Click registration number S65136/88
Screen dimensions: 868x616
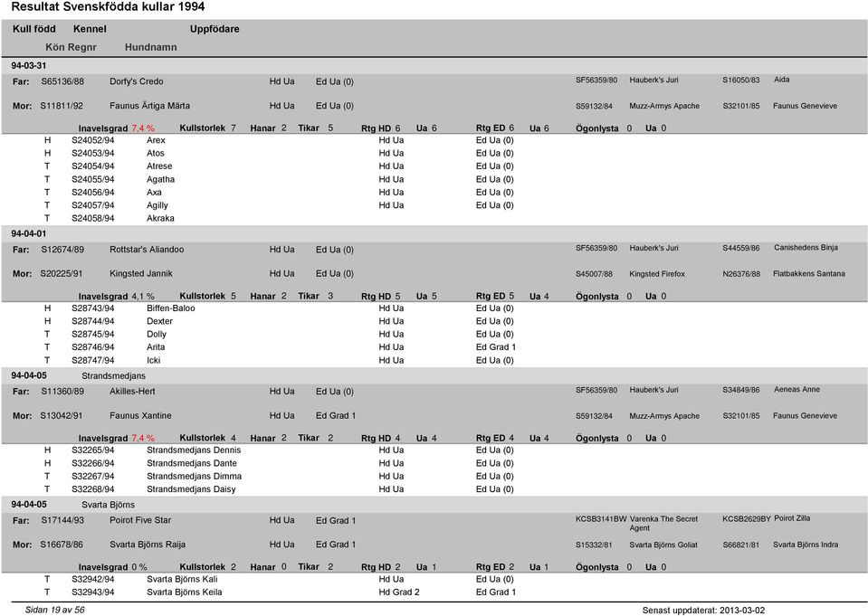(62, 81)
